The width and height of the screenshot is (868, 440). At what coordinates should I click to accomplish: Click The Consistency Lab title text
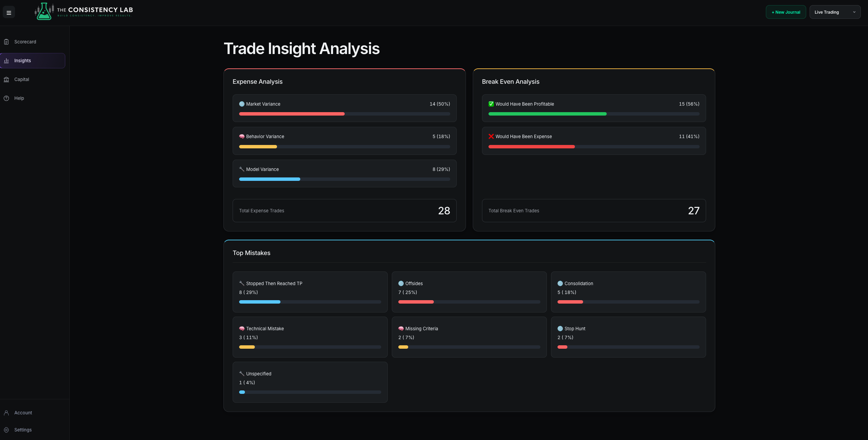[x=95, y=10]
